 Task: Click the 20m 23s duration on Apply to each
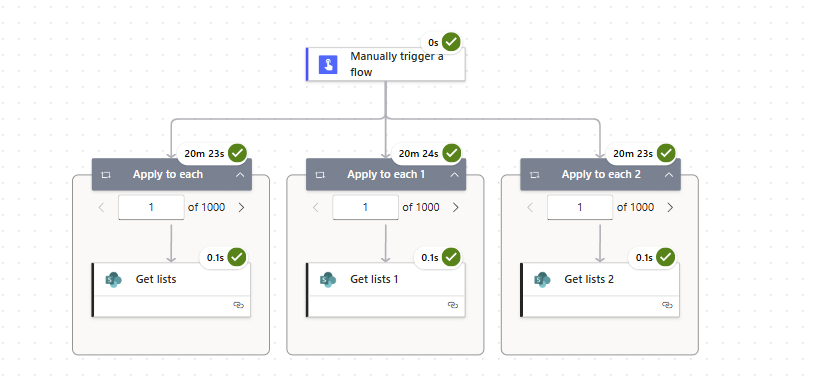coord(204,154)
